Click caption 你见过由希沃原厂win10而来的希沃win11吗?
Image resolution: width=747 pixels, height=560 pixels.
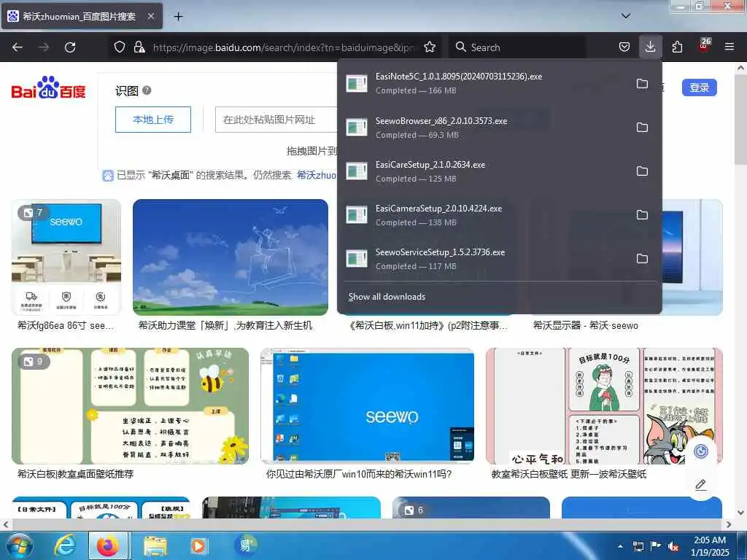[359, 474]
